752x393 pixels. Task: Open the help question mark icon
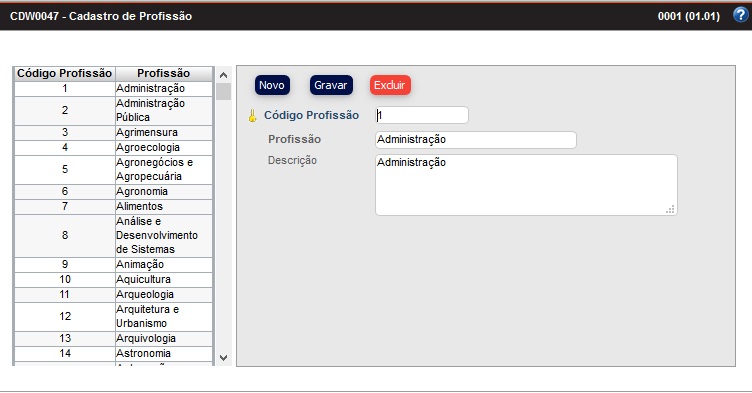740,15
